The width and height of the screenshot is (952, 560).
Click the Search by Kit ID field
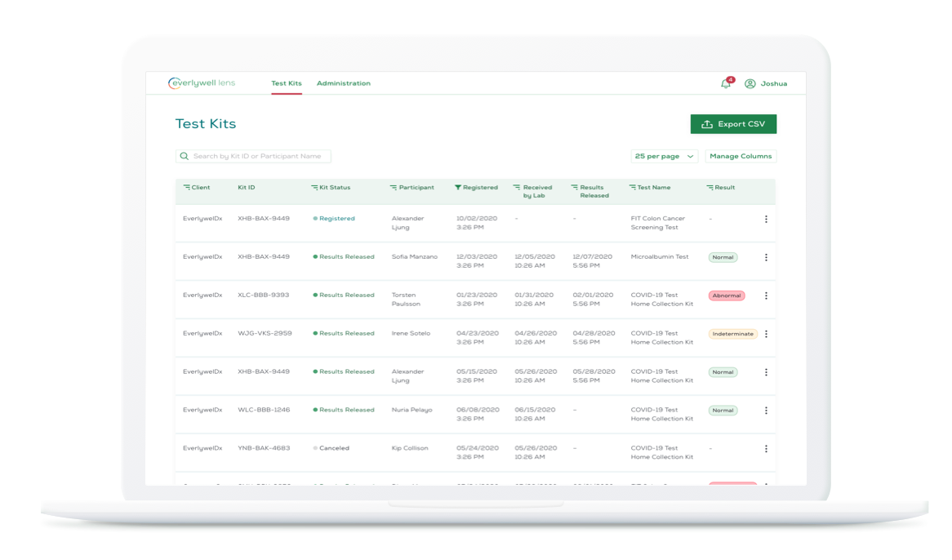pos(253,157)
